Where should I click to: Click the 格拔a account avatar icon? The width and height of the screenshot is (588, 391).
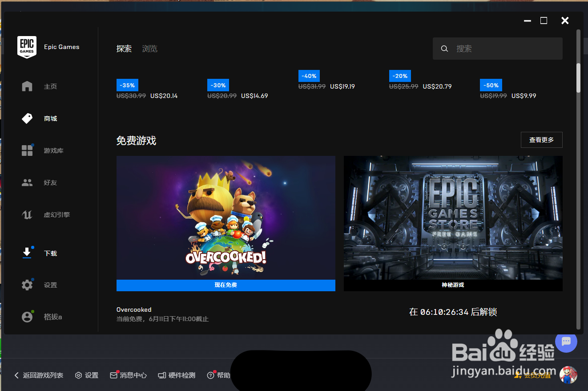pos(27,317)
